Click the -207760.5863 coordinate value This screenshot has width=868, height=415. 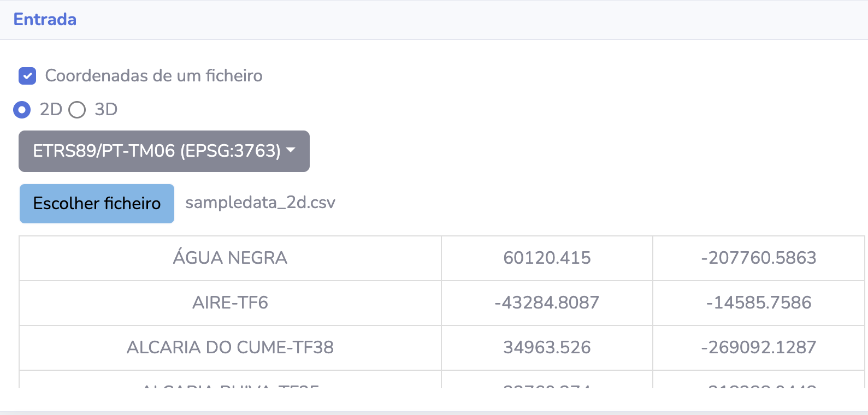tap(759, 258)
